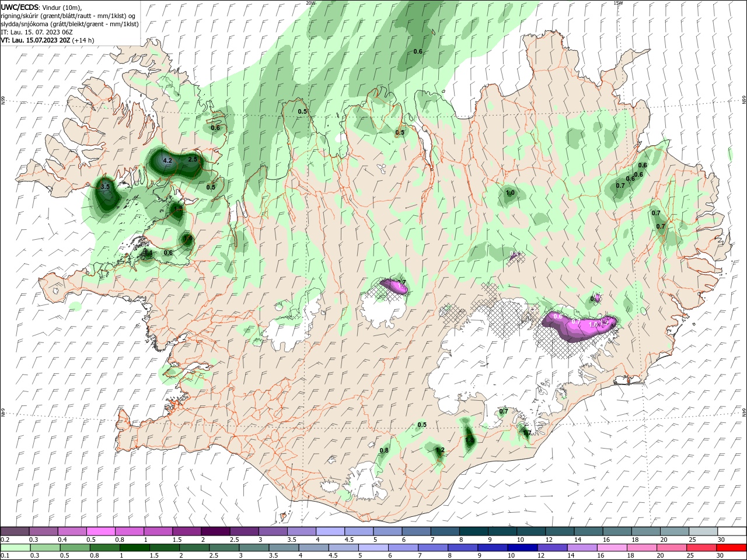Click the 2.5 value beside the 4.2 label
This screenshot has height=560, width=747.
coord(193,159)
